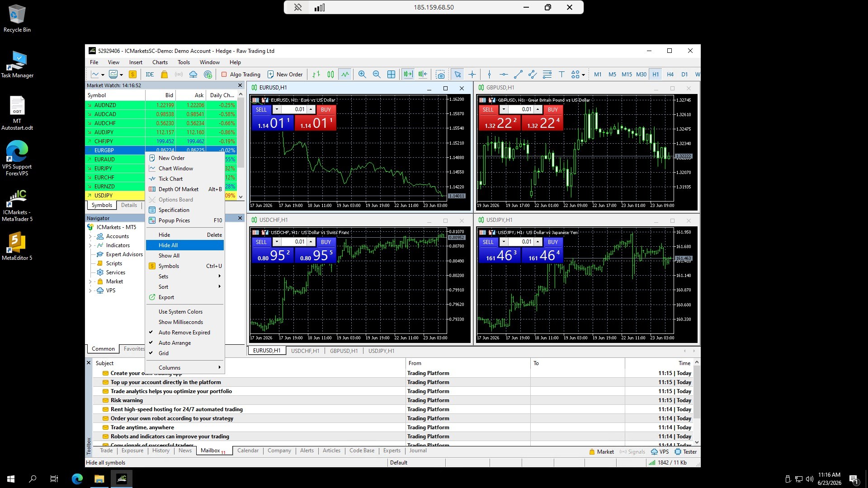Screen dimensions: 868x488
Task: Expand the Columns submenu
Action: pyautogui.click(x=185, y=368)
